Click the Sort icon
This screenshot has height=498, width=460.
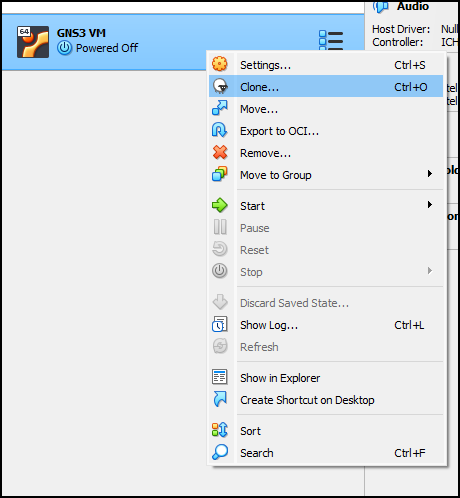220,430
